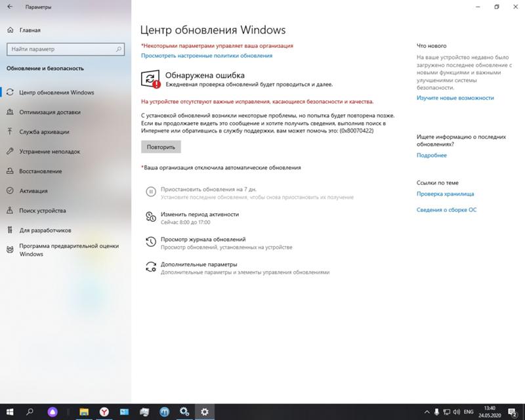Click the Активация checkmark circle icon

coord(10,190)
